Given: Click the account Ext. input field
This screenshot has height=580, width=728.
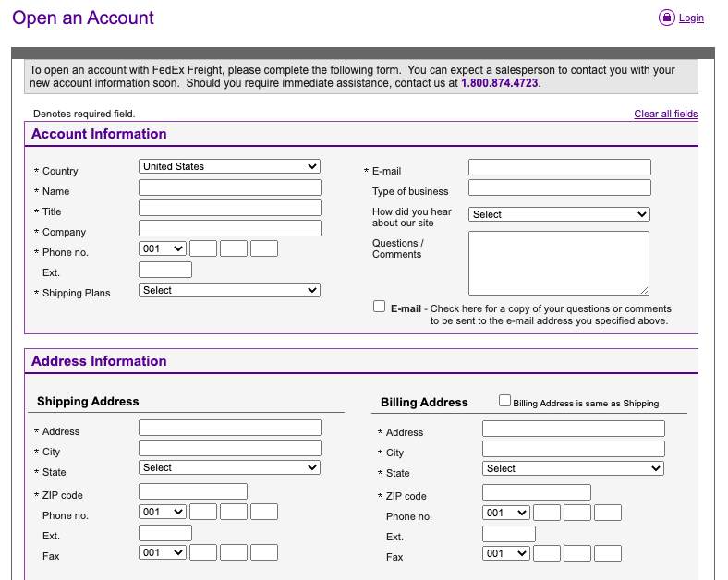Looking at the screenshot, I should [165, 270].
